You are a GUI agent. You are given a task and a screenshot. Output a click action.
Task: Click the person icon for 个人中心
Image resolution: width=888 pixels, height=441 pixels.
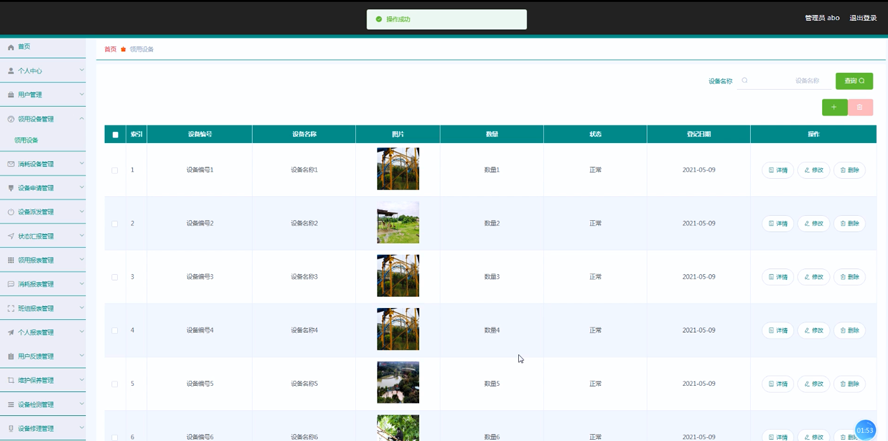10,71
